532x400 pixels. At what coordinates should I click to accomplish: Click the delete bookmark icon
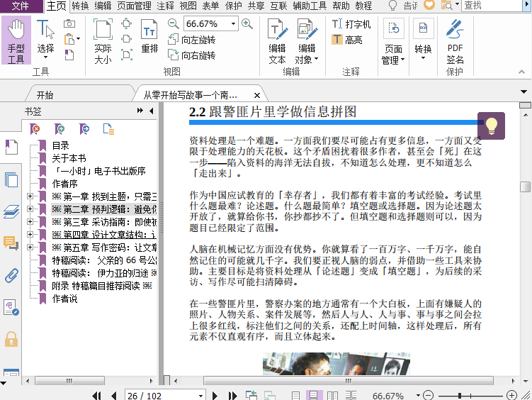tap(35, 129)
